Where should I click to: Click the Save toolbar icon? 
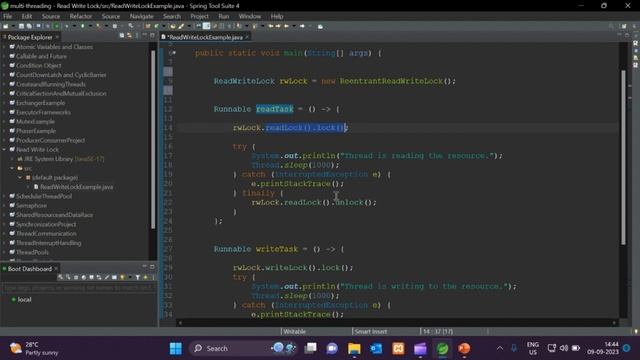tap(21, 26)
